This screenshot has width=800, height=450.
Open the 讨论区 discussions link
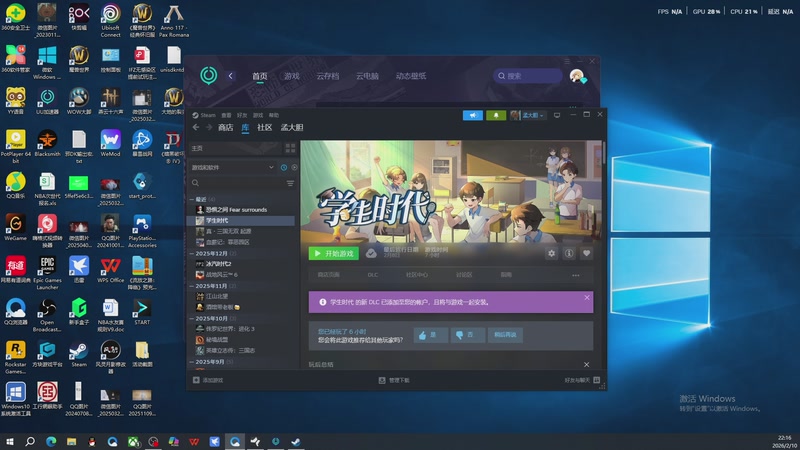[x=464, y=275]
